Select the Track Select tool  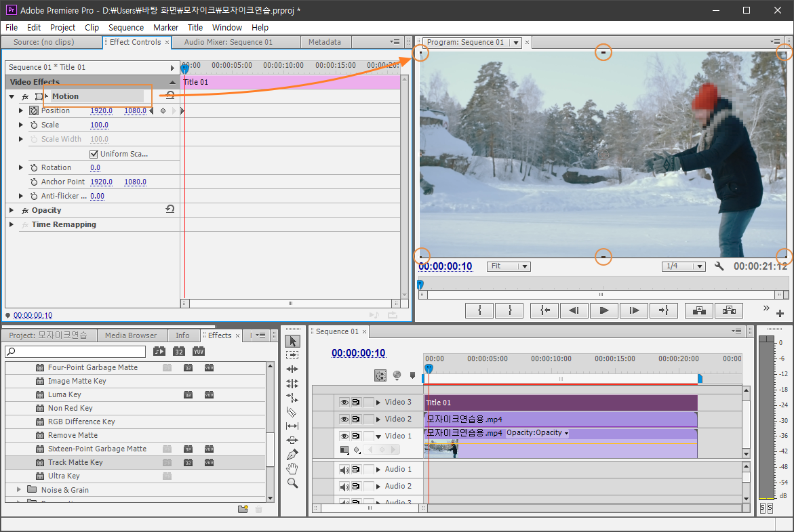pos(292,355)
